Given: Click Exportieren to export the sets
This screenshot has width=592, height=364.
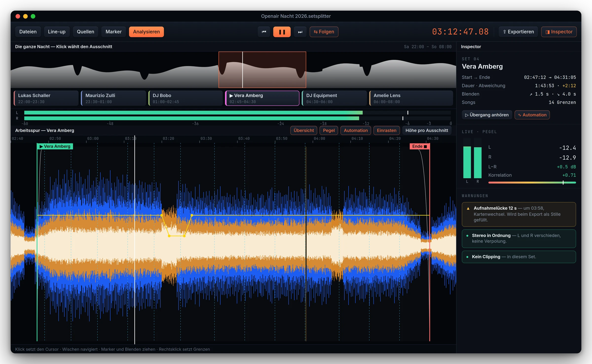Looking at the screenshot, I should point(518,32).
